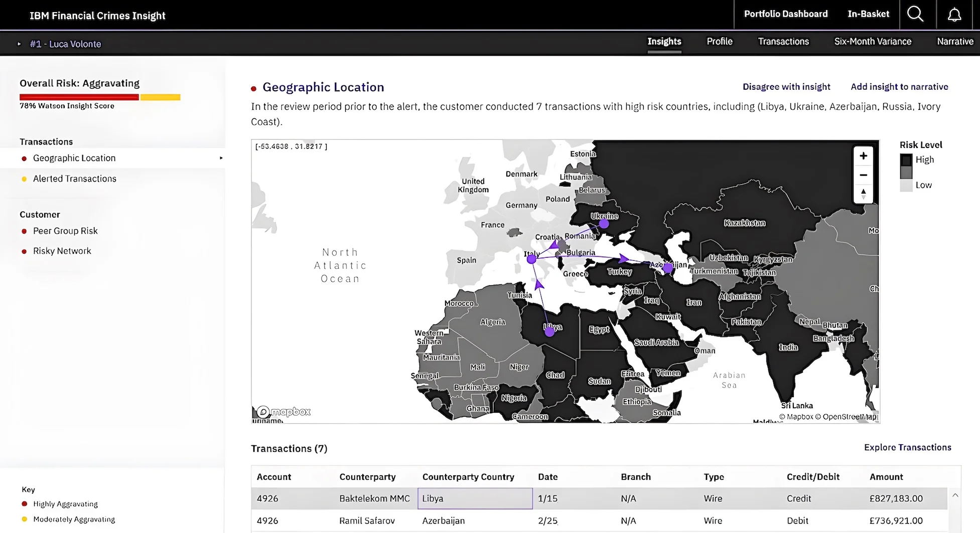Viewport: 980px width, 533px height.
Task: Click the Mapbox logo on map
Action: (x=284, y=412)
